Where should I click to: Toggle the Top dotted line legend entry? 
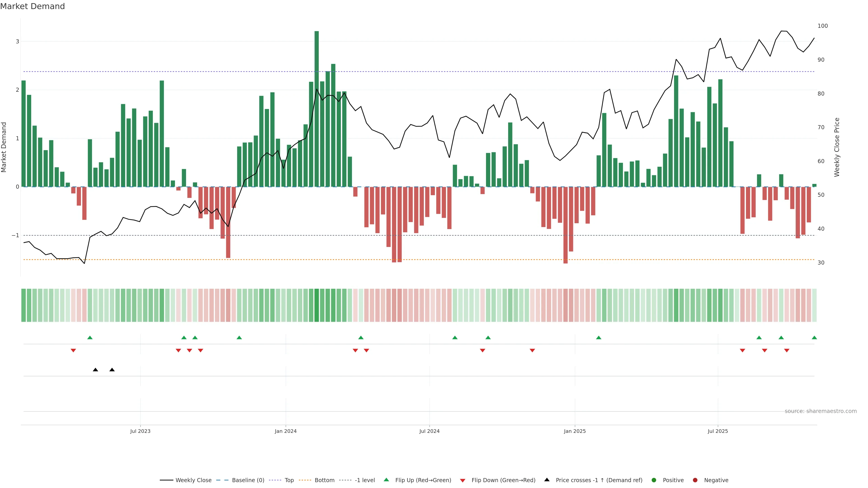tap(289, 480)
